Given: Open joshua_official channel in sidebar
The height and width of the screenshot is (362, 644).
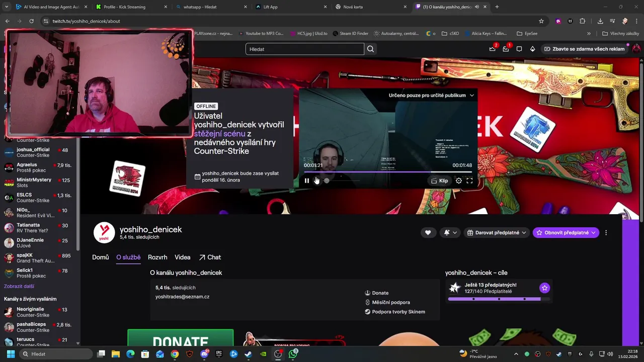Looking at the screenshot, I should [x=39, y=152].
